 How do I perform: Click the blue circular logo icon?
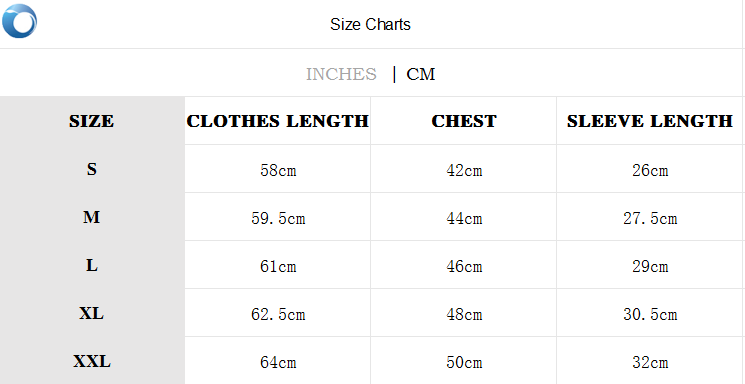[x=19, y=21]
